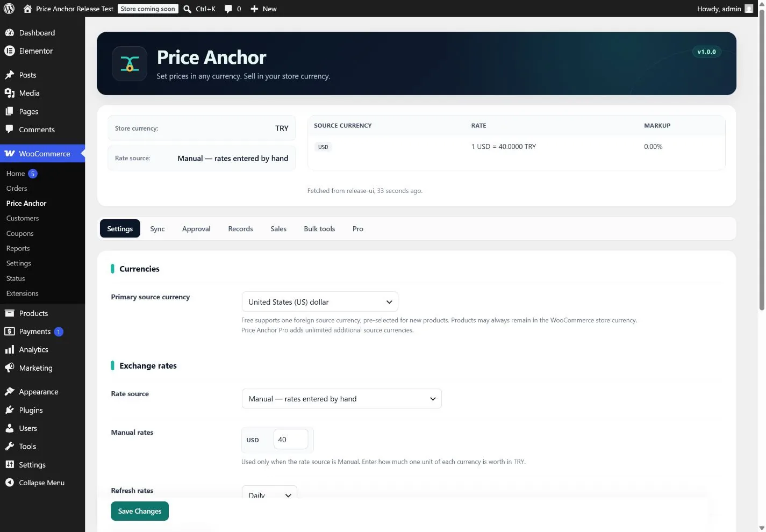Switch to the Settings tab
This screenshot has height=532, width=766.
tap(120, 229)
